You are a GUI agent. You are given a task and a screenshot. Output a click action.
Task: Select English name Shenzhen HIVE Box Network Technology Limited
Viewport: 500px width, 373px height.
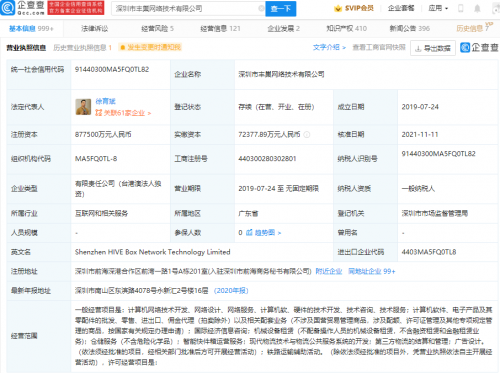tap(153, 252)
